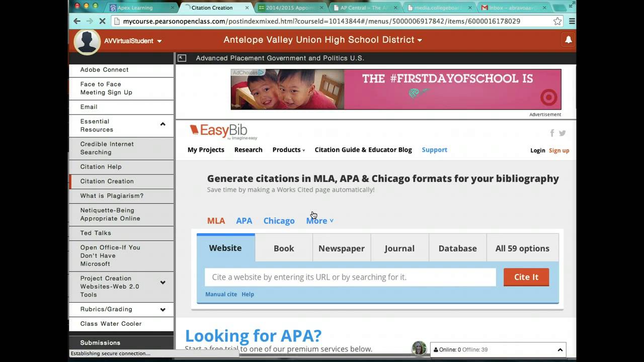Click the Sign up link
Screen dimensions: 644x362
[559, 150]
